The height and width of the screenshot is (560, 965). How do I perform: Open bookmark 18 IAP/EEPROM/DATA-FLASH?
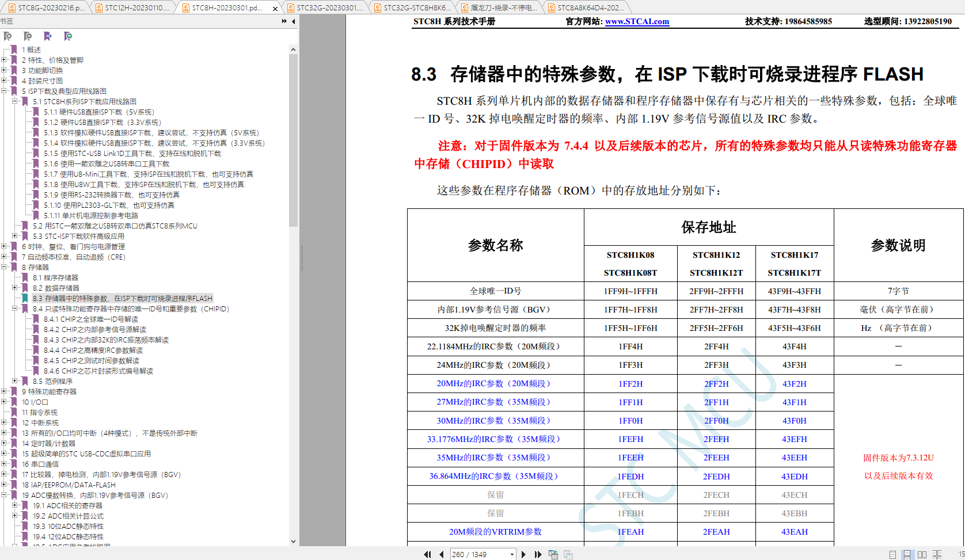[x=69, y=485]
